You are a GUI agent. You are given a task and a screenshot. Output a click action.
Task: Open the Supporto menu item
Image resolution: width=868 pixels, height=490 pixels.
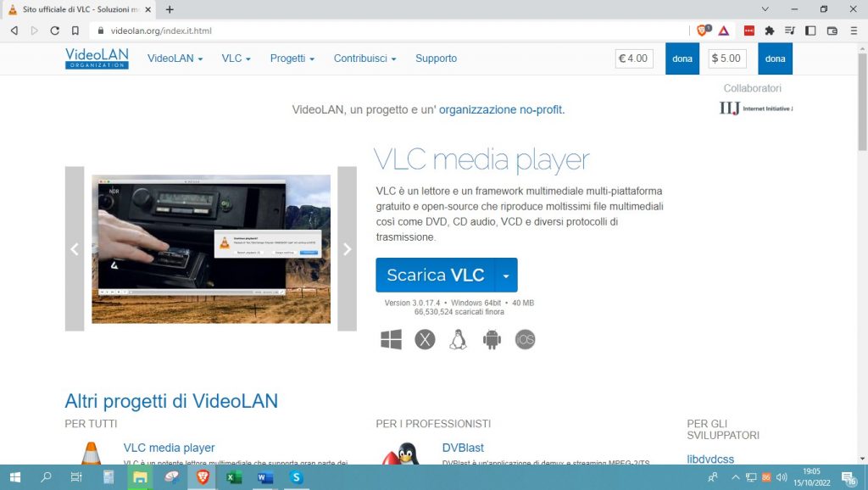(x=436, y=58)
